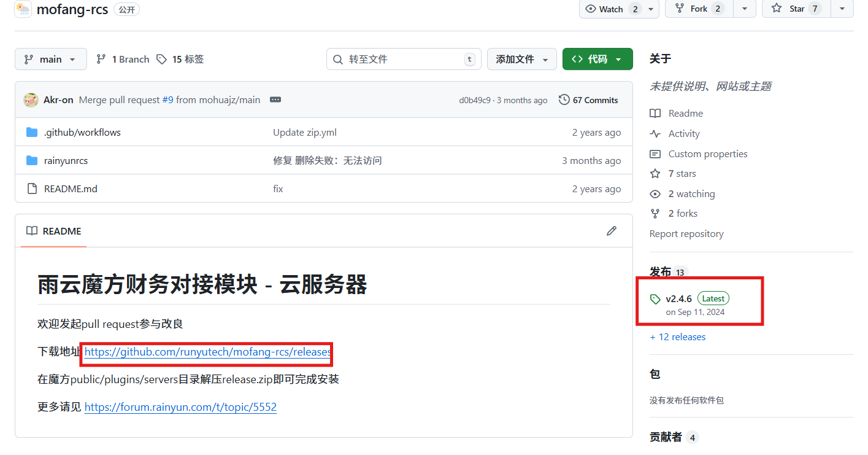This screenshot has height=455, width=868.
Task: Click the .github/workflows folder icon
Action: pos(32,132)
